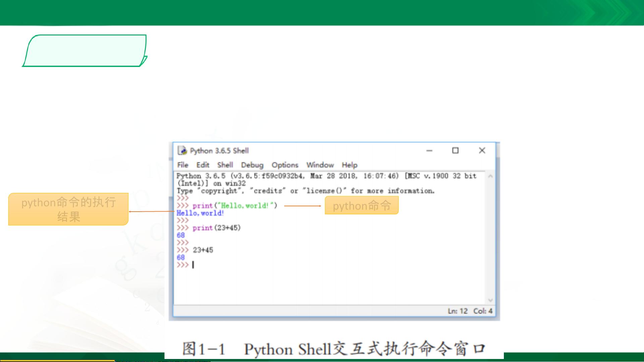The image size is (644, 362).
Task: Open the Options menu
Action: [285, 165]
